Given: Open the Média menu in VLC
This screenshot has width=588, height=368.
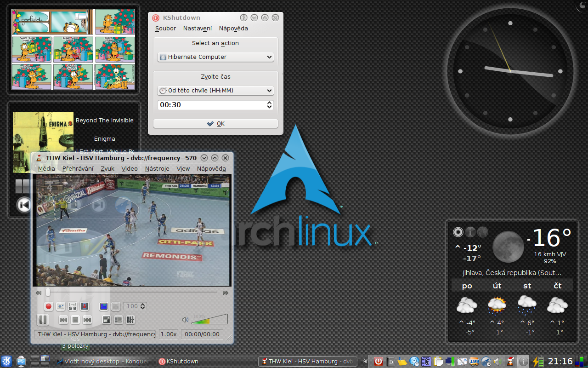Looking at the screenshot, I should point(46,169).
